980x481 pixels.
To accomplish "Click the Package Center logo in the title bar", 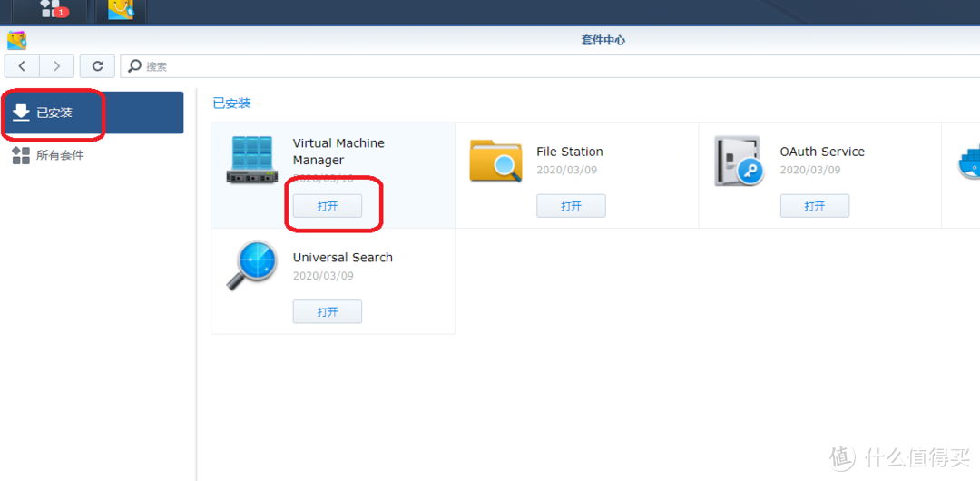I will tap(17, 41).
